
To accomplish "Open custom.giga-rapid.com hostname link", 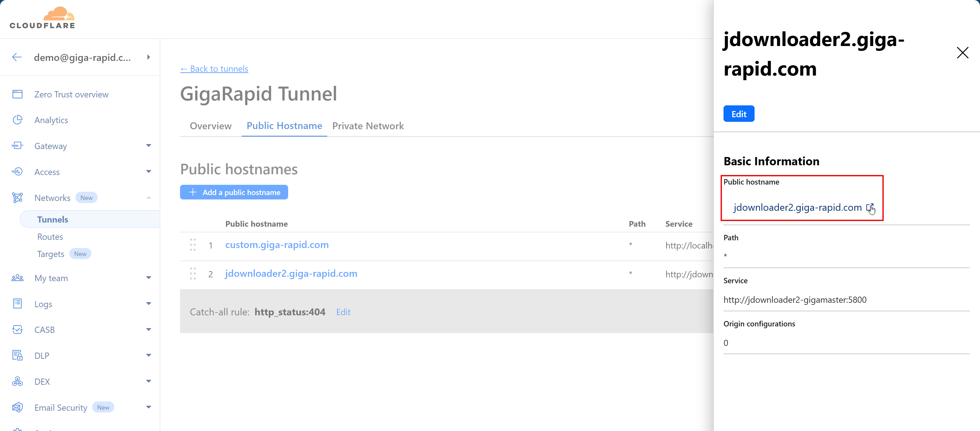I will (x=277, y=245).
